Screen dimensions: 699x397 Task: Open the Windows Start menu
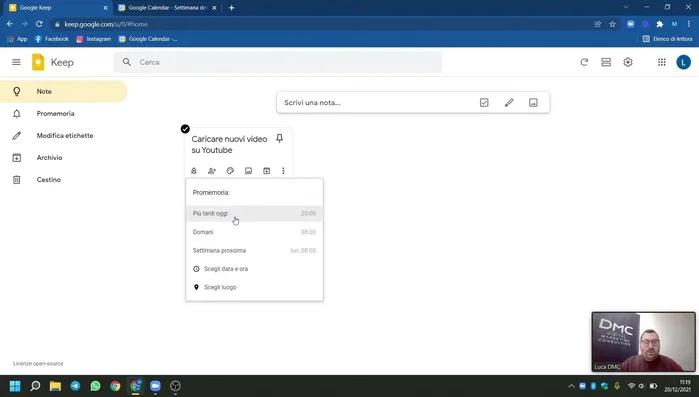pos(15,386)
